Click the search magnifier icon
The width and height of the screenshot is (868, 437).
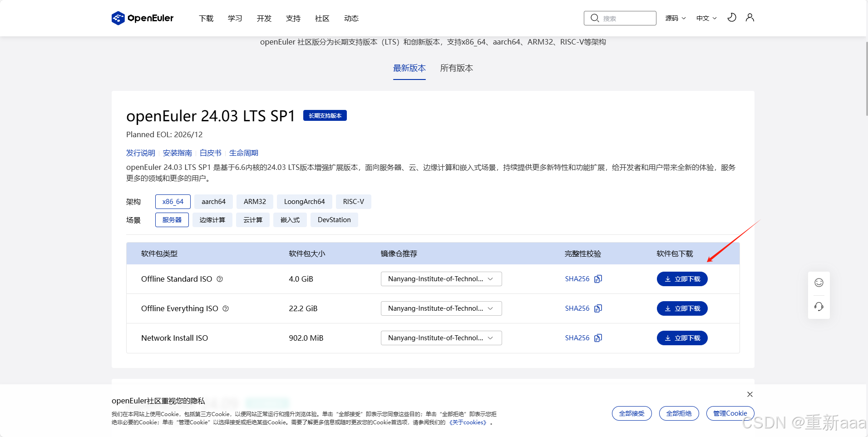coord(595,18)
